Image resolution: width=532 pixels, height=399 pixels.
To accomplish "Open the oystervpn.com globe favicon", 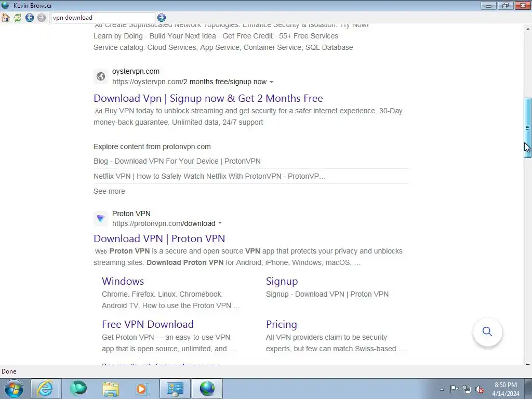I will [x=100, y=76].
